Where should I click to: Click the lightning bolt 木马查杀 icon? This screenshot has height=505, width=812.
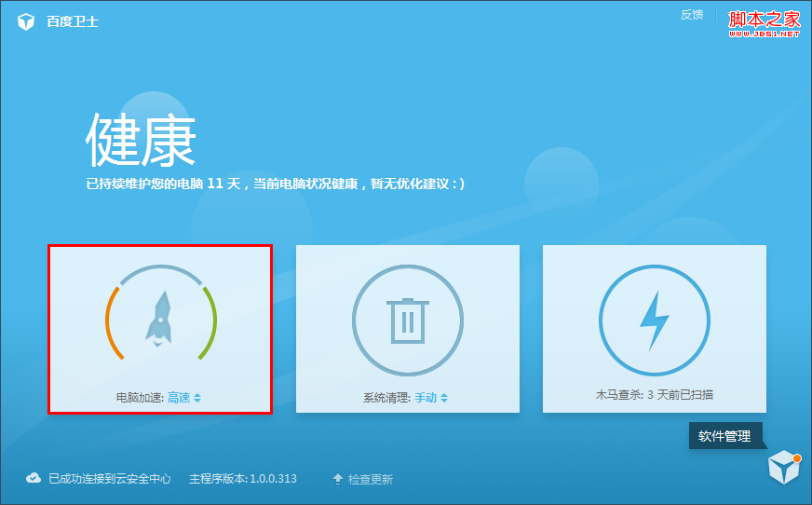(x=654, y=321)
